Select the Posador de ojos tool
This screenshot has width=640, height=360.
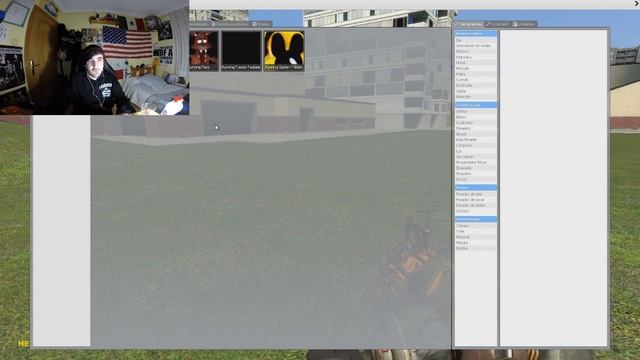pos(476,194)
